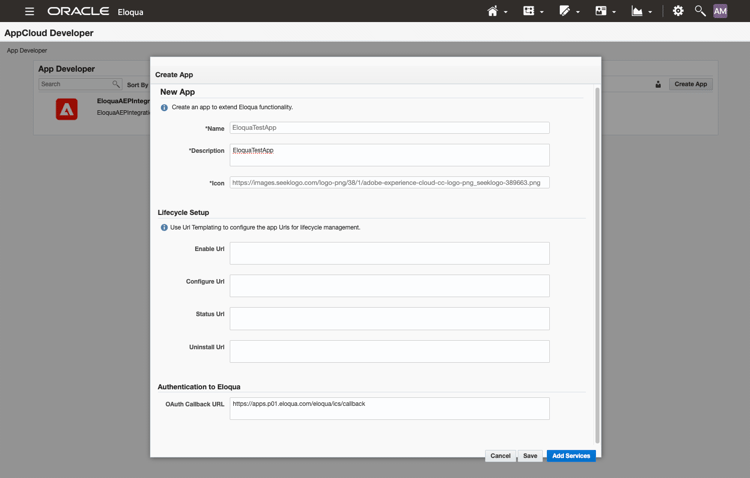
Task: Click the Create App dialog title
Action: pos(174,75)
